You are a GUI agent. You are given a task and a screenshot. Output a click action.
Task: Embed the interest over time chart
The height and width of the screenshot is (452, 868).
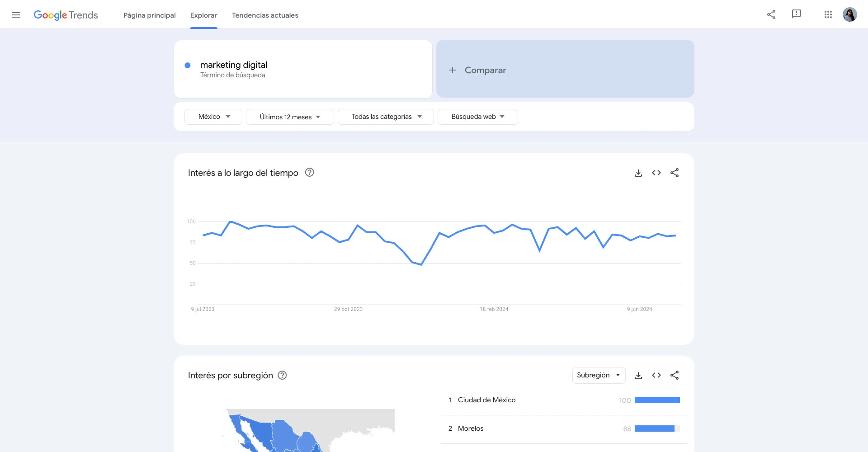point(656,173)
